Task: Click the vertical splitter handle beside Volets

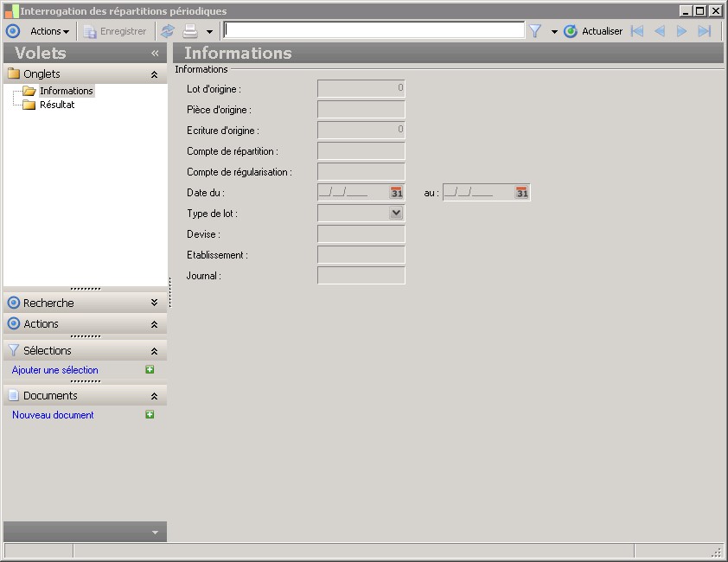Action: pyautogui.click(x=170, y=292)
